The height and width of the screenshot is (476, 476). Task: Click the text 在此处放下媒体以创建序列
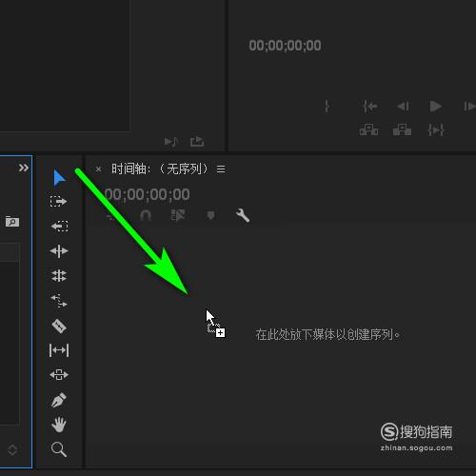click(325, 334)
